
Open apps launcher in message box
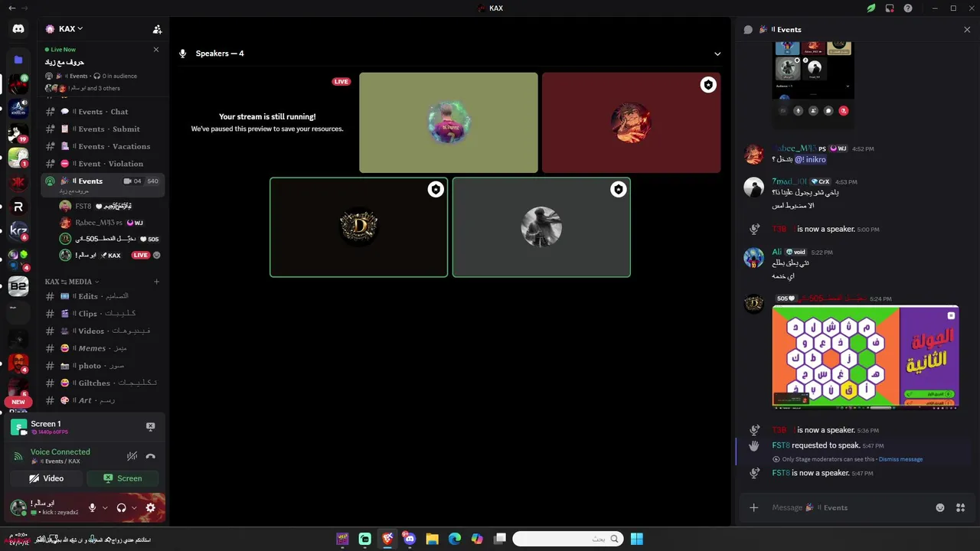[961, 507]
